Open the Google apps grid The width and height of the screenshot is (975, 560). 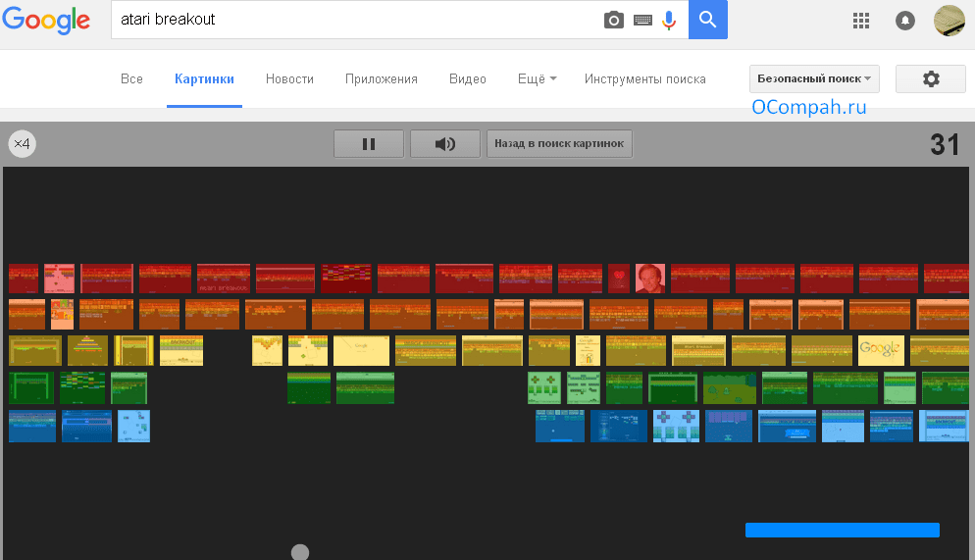tap(861, 21)
